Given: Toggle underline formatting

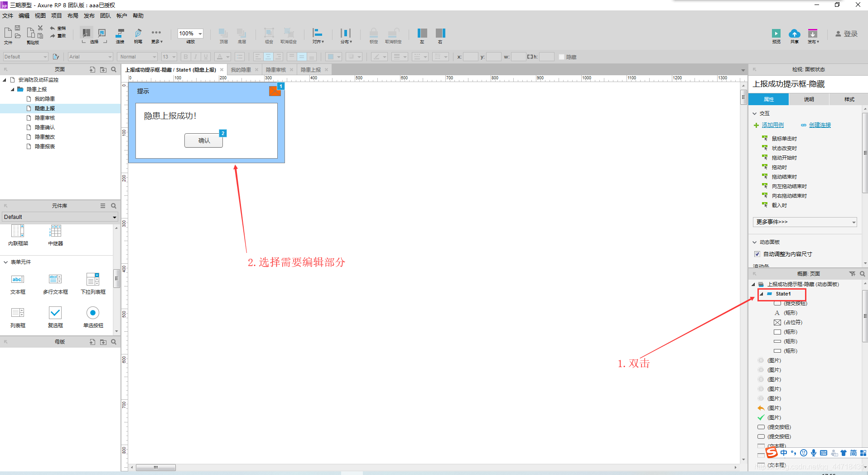Looking at the screenshot, I should (x=206, y=57).
